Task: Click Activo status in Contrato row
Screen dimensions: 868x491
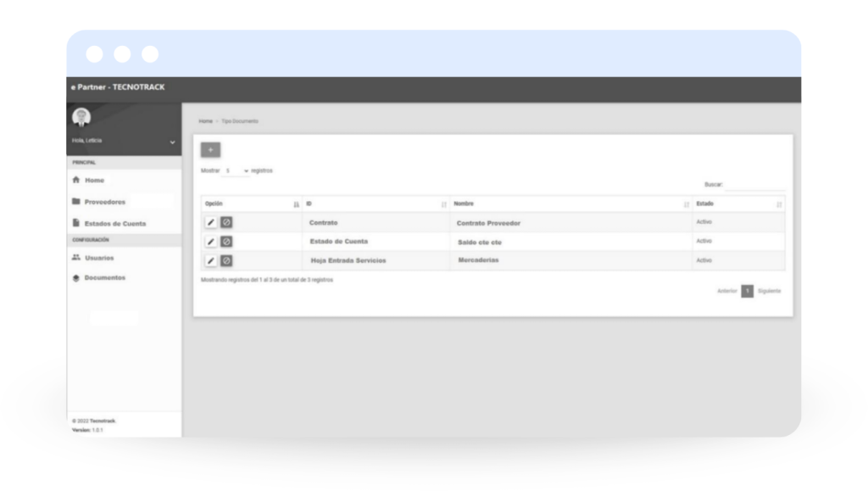Action: click(x=704, y=221)
